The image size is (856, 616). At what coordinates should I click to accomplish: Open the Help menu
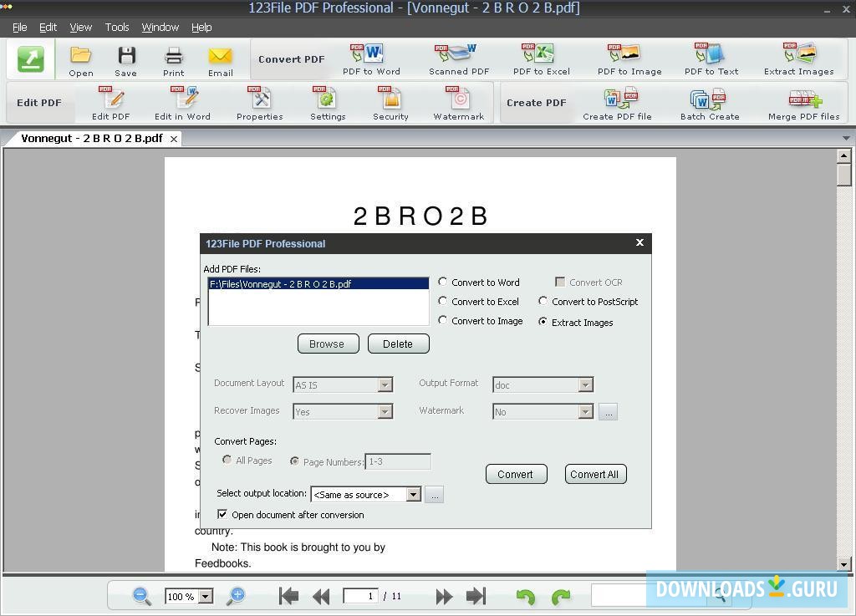(201, 28)
